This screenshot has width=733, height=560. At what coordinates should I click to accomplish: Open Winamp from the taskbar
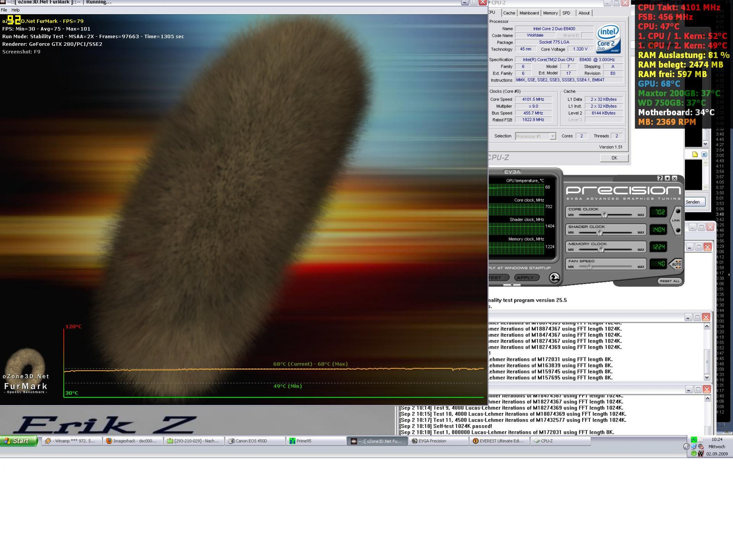tap(72, 441)
